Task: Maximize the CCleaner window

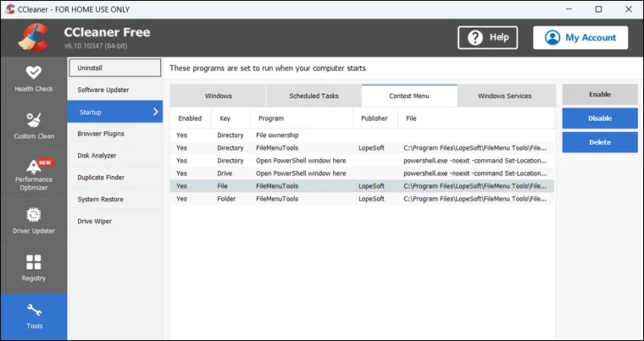Action: coord(598,9)
